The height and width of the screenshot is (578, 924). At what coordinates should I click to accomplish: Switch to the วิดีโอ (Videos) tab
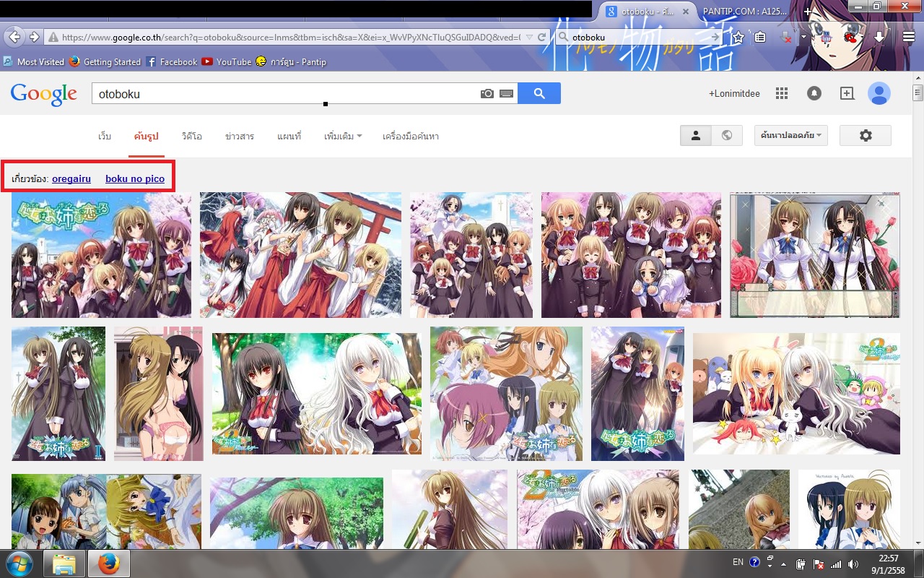192,136
